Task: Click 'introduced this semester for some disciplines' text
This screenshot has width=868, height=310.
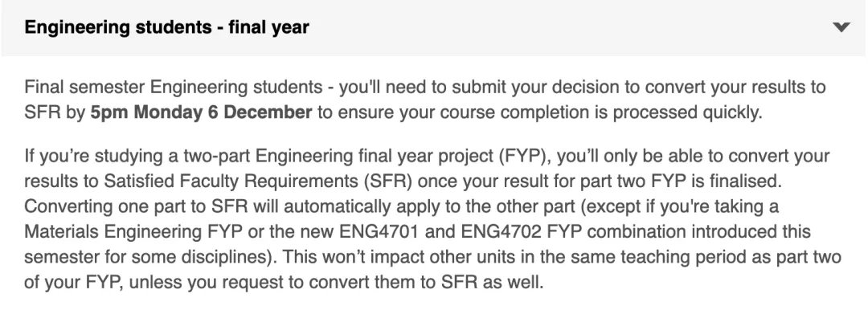Action: tap(418, 244)
